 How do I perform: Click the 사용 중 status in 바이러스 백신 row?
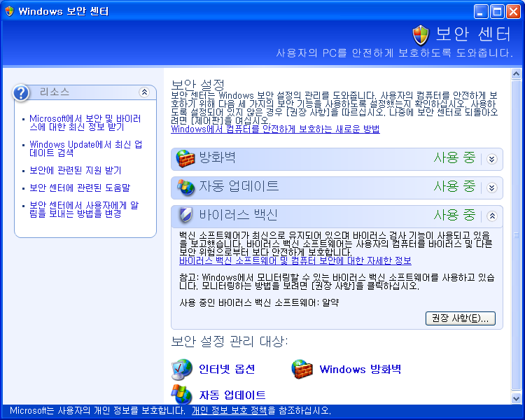pos(454,215)
